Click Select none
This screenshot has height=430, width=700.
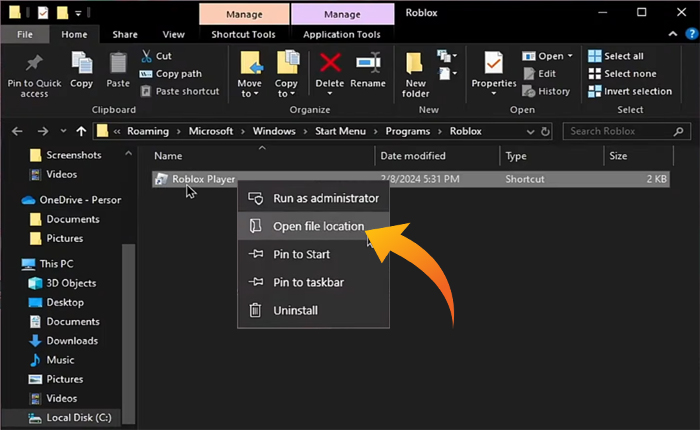click(x=622, y=74)
